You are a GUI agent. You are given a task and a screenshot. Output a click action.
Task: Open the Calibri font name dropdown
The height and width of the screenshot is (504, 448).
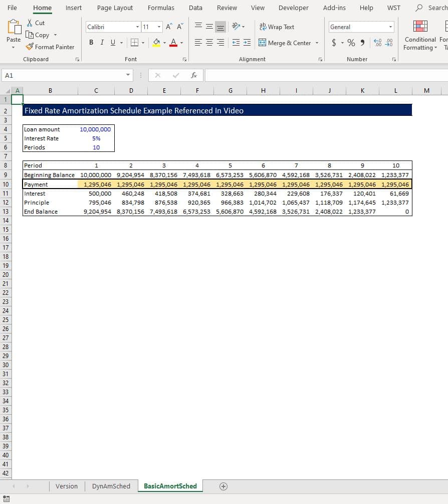pyautogui.click(x=137, y=27)
